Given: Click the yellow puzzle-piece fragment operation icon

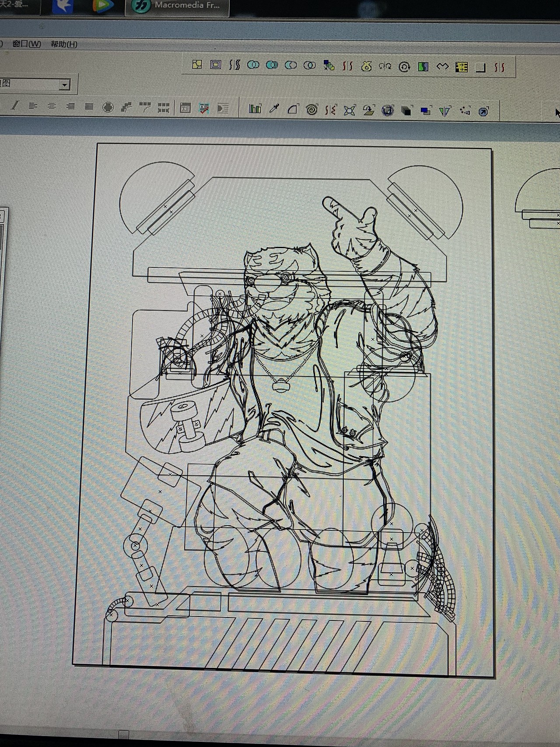Looking at the screenshot, I should [197, 64].
